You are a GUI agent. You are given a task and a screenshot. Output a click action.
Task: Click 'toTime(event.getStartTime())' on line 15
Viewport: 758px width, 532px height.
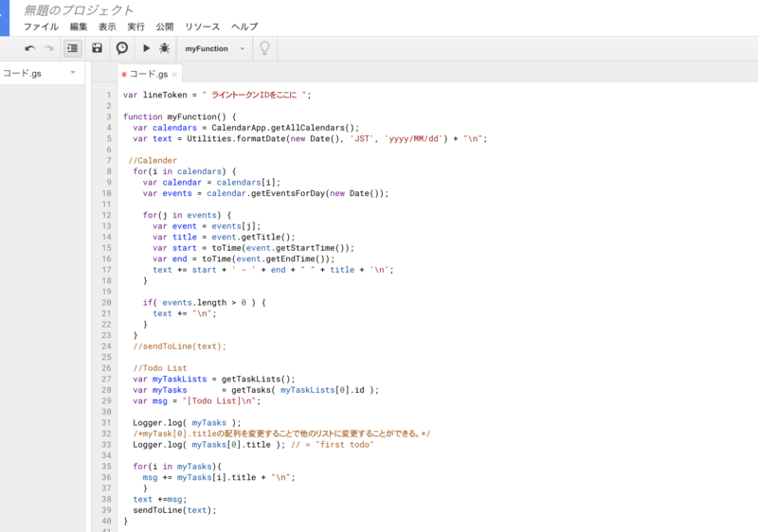[280, 248]
